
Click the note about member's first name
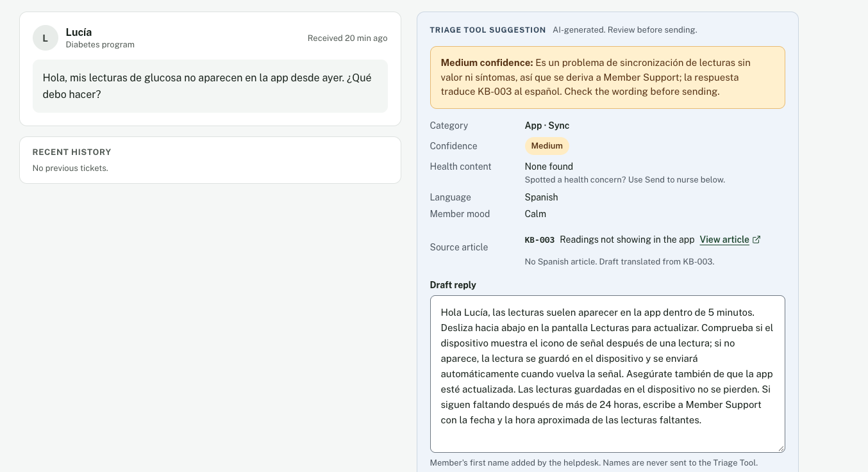coord(594,463)
